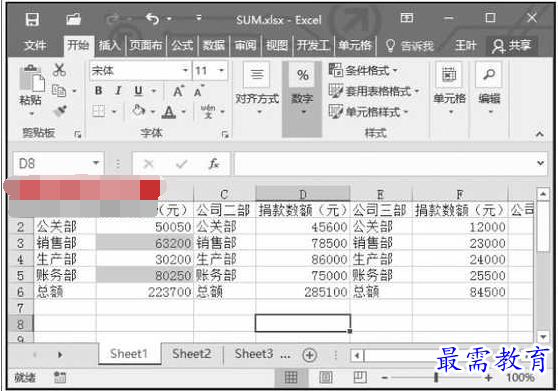Click next sheet navigation arrow
558x391 pixels.
(x=60, y=355)
